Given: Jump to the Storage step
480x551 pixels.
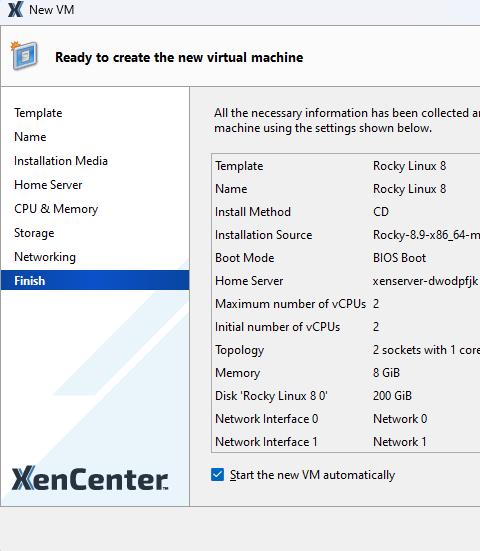Looking at the screenshot, I should (x=34, y=233).
